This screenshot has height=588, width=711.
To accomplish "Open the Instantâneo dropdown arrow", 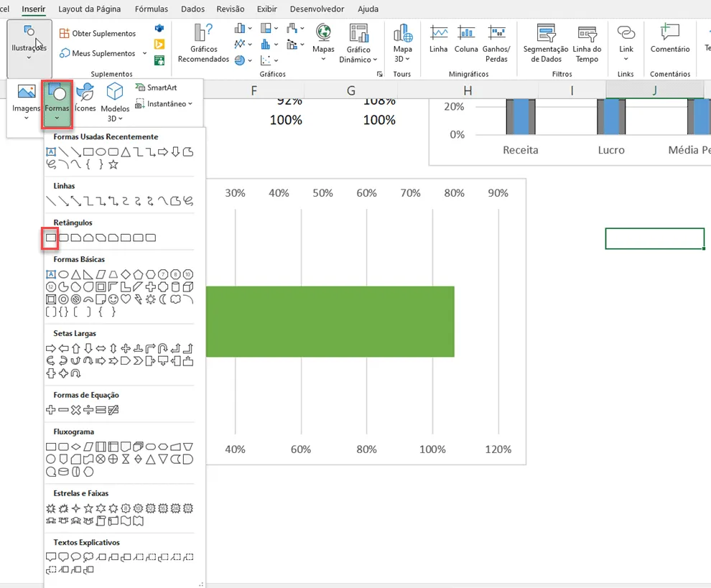I will coord(190,104).
